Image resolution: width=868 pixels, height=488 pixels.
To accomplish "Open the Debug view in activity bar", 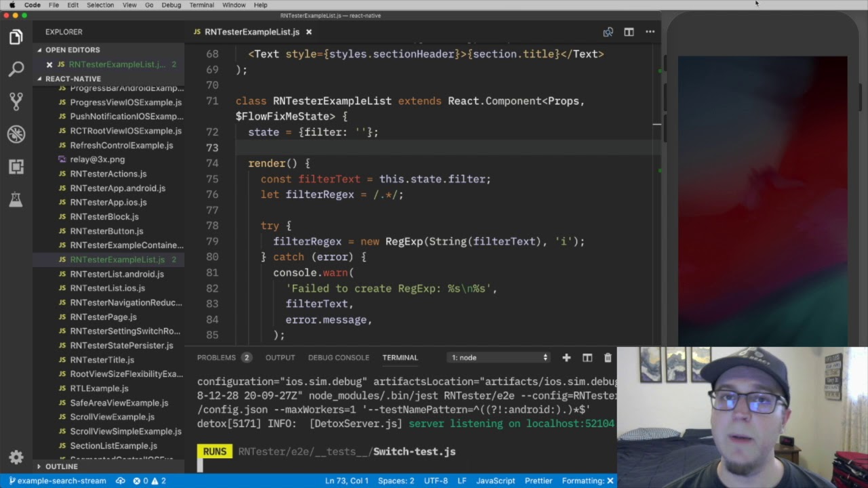I will [x=16, y=134].
